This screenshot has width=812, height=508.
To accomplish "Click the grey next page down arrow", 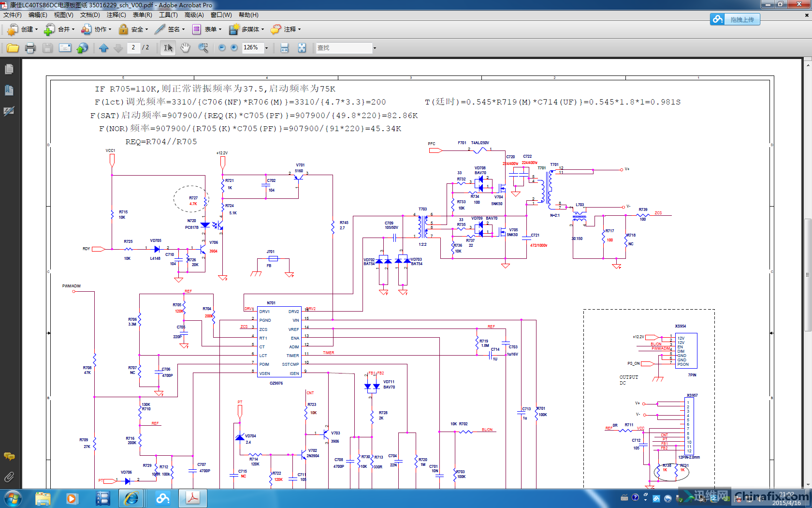I will pyautogui.click(x=118, y=48).
